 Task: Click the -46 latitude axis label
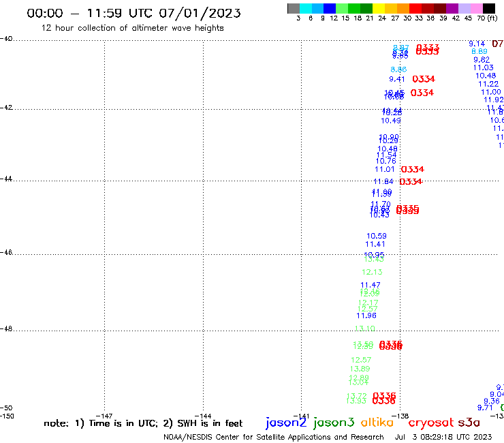tap(6, 253)
